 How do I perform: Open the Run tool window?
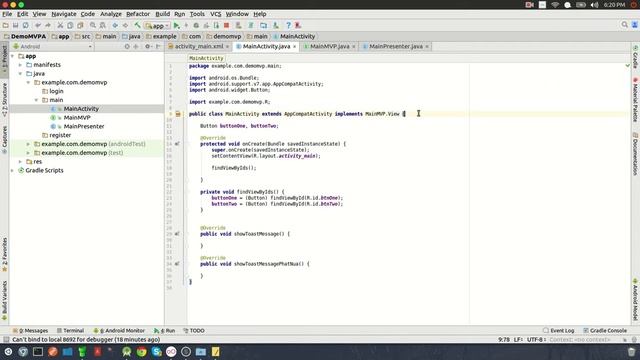pyautogui.click(x=164, y=331)
